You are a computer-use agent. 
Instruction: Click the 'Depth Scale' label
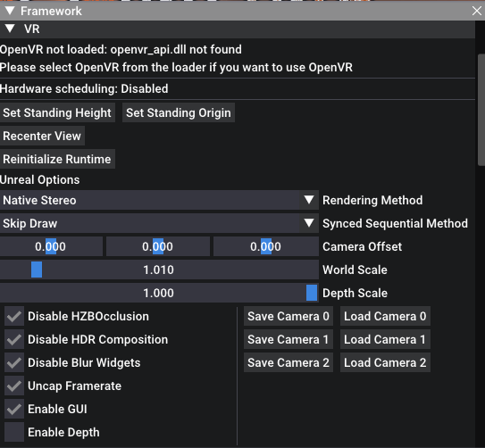(x=355, y=293)
